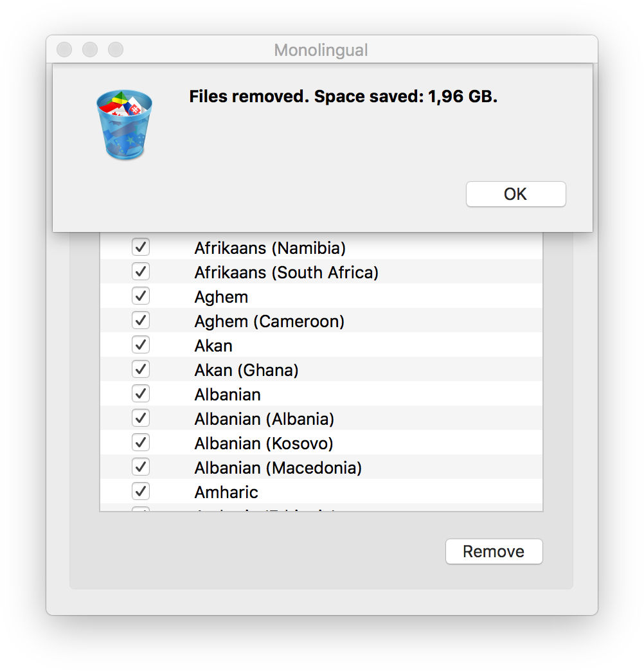This screenshot has width=644, height=671.
Task: Untick the Aghem checkbox
Action: click(x=140, y=296)
